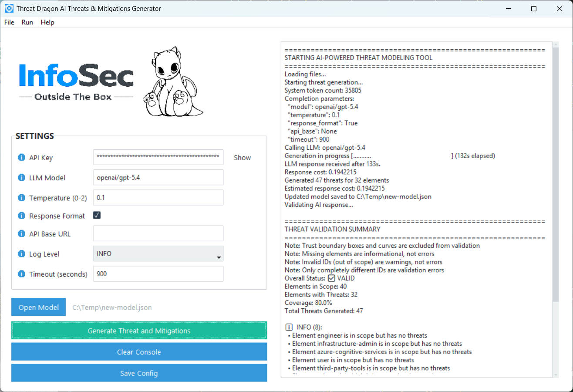Open the Run menu
The width and height of the screenshot is (573, 392).
tap(27, 22)
